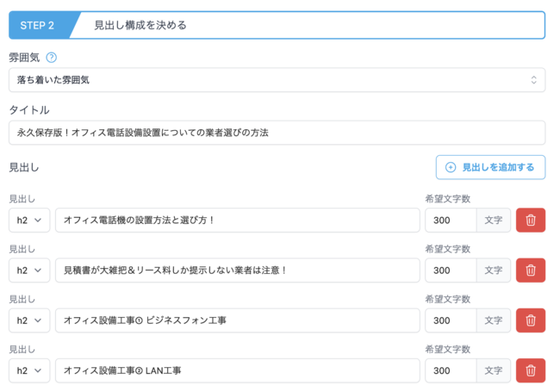This screenshot has height=392, width=560.
Task: Click the help icon next to 雰囲気
Action: click(x=52, y=58)
